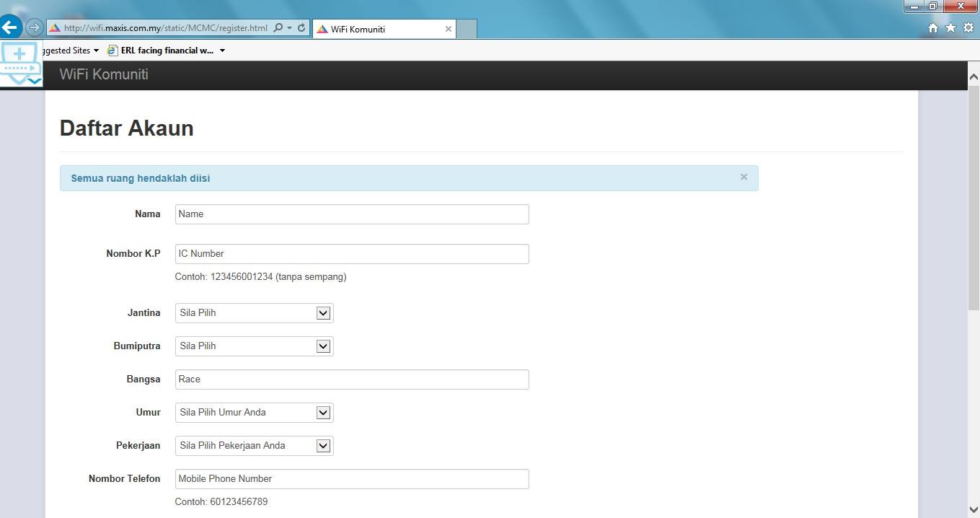Open the Tools gear icon
980x518 pixels.
[968, 28]
